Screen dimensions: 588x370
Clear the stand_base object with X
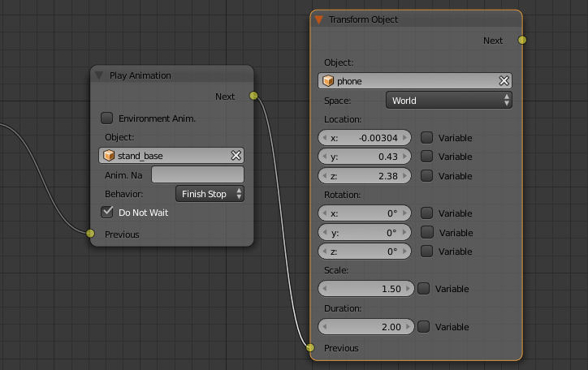pos(236,156)
